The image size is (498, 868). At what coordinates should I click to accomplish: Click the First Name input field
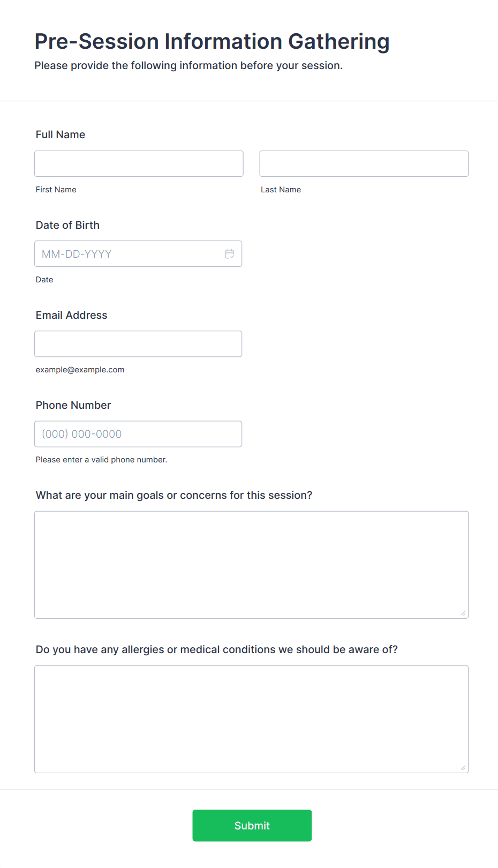pos(139,163)
